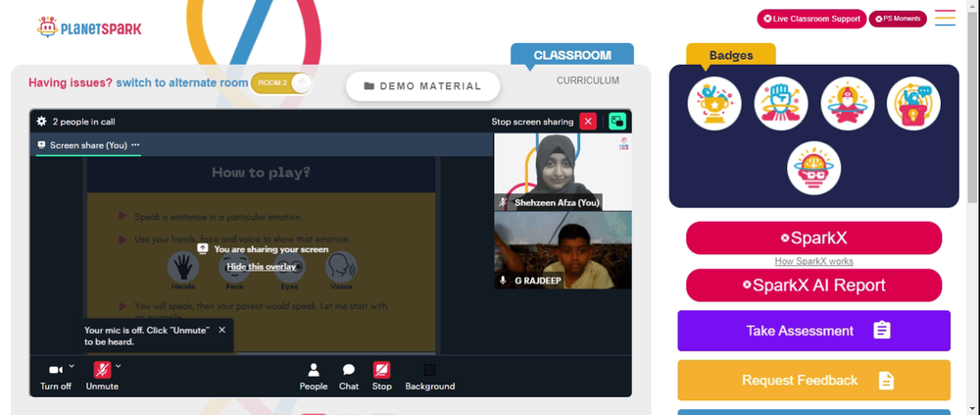Select the speech bubble podium badge
This screenshot has height=415, width=980.
coord(913,103)
